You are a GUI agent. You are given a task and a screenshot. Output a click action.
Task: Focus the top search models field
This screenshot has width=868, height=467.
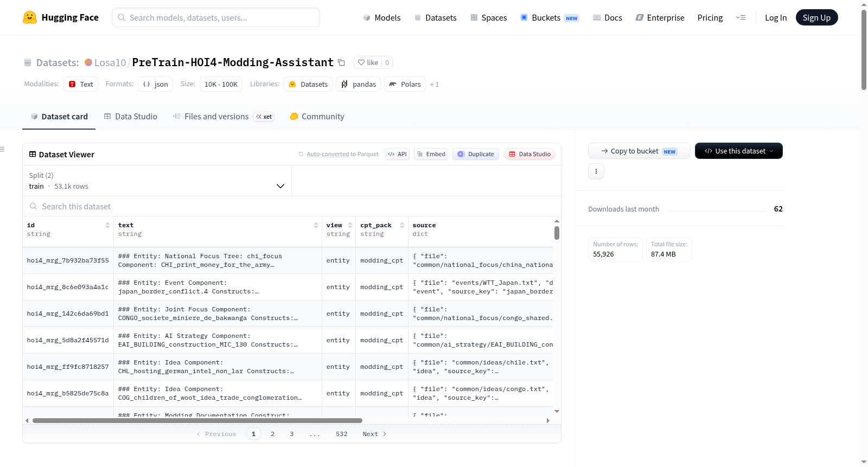[216, 17]
